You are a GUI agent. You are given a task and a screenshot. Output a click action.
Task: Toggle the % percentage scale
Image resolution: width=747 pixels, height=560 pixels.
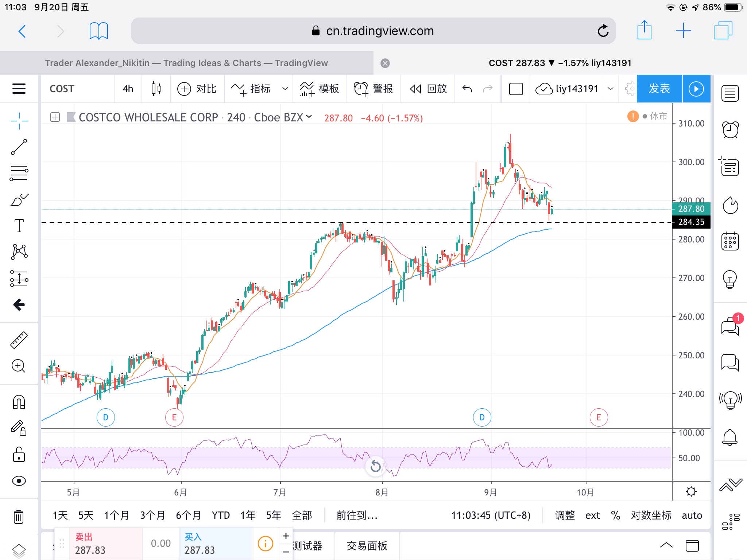tap(616, 515)
